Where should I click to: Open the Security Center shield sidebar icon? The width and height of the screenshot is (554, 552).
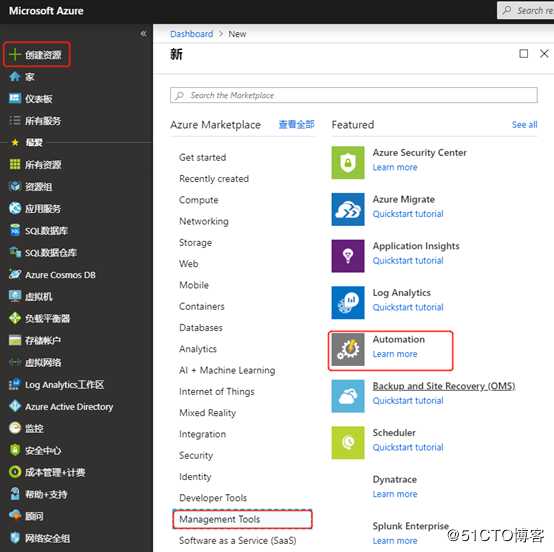[x=15, y=450]
